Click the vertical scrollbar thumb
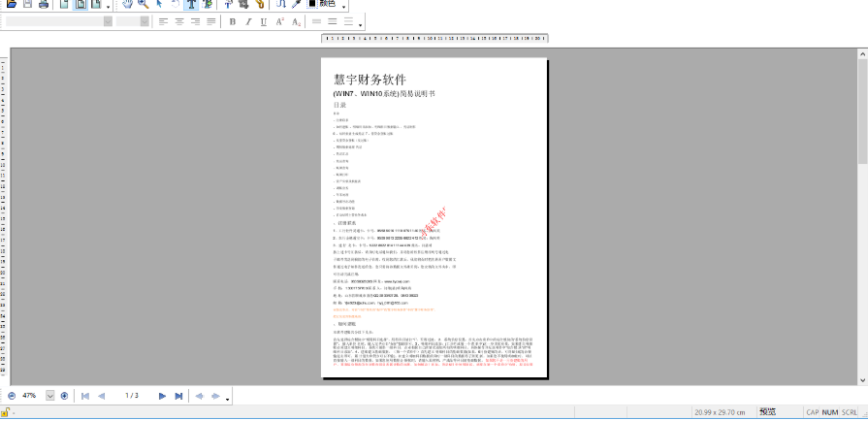868x421 pixels. pos(862,112)
